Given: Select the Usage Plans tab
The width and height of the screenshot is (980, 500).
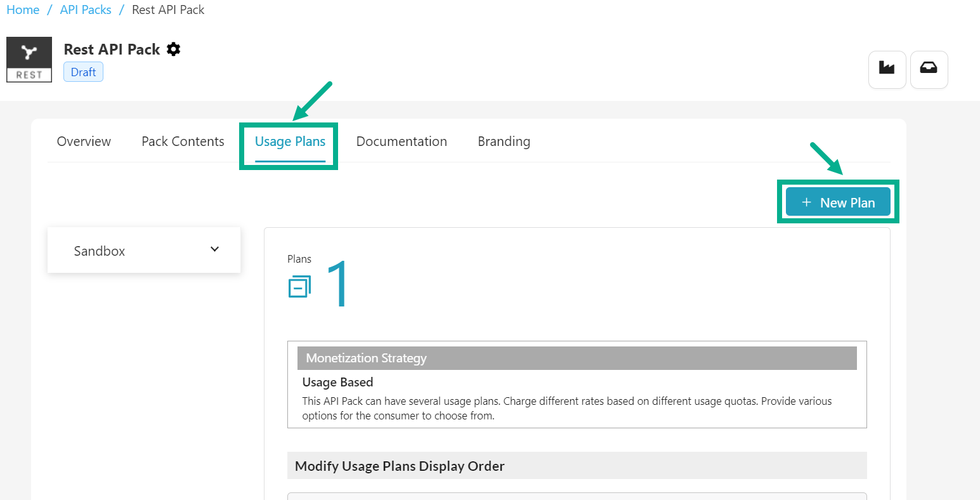Looking at the screenshot, I should click(290, 141).
